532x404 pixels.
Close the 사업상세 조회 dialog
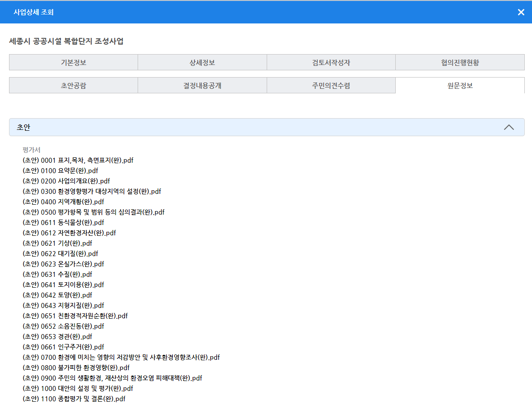click(521, 12)
